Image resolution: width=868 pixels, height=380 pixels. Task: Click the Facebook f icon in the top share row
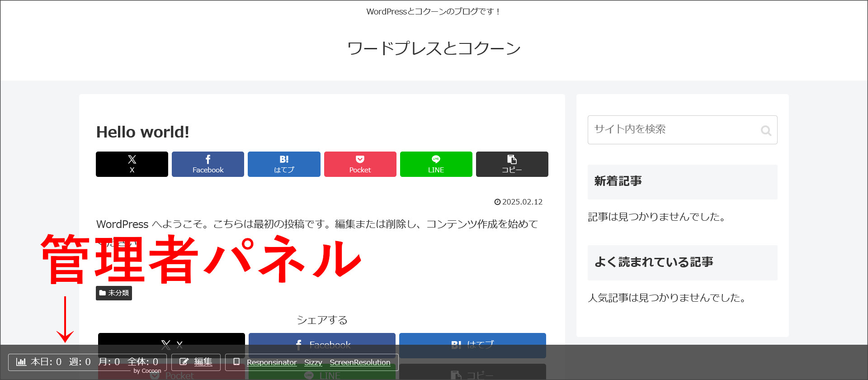(x=208, y=159)
